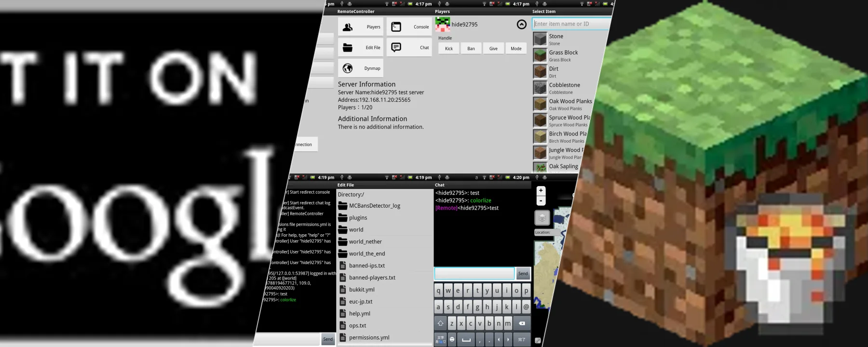
Task: Tap the backspace key on the keyboard
Action: pos(522,323)
